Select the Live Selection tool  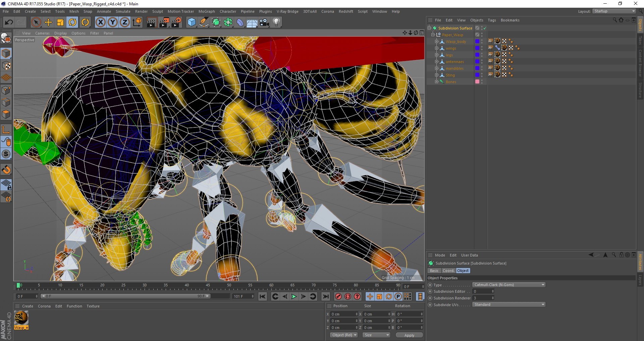[36, 22]
